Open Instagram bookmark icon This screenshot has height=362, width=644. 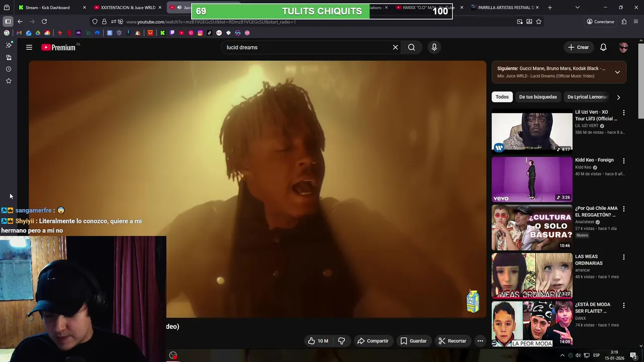coord(200,33)
